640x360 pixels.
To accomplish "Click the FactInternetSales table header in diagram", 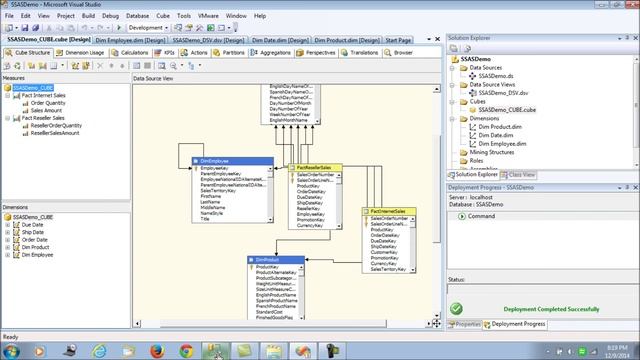I will [389, 211].
